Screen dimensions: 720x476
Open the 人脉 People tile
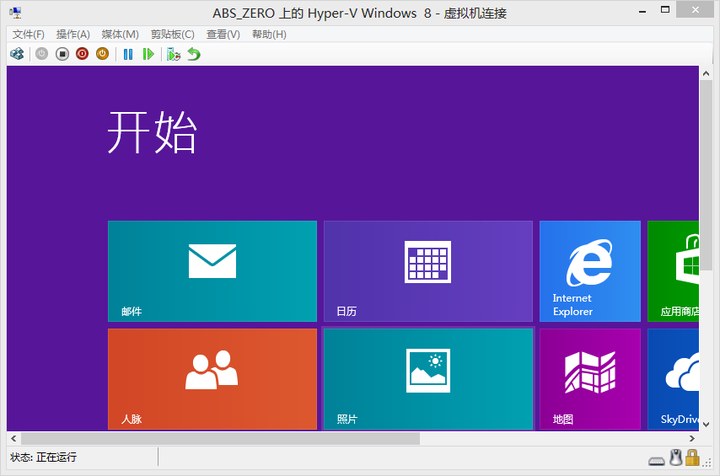[212, 379]
